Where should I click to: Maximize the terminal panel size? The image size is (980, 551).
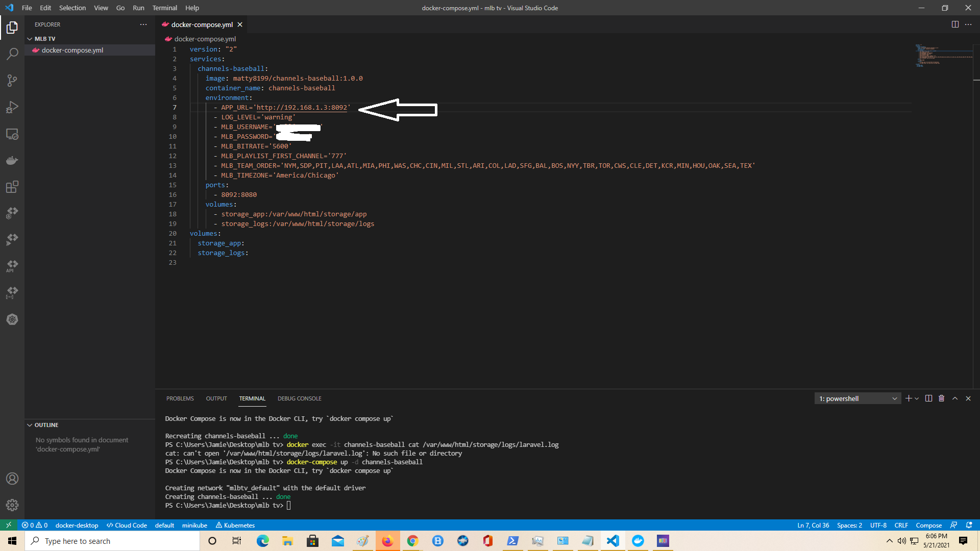point(955,398)
